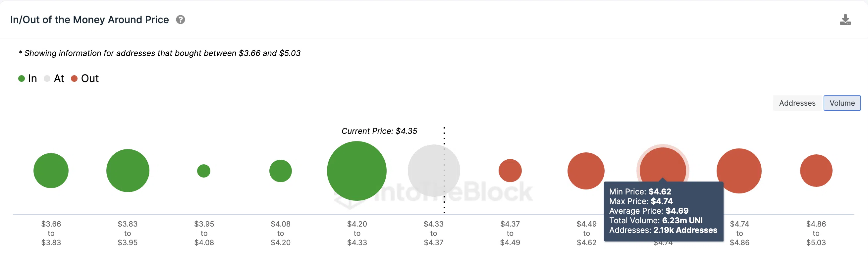Select the red $4.49 to $4.62 bubble

pyautogui.click(x=586, y=171)
